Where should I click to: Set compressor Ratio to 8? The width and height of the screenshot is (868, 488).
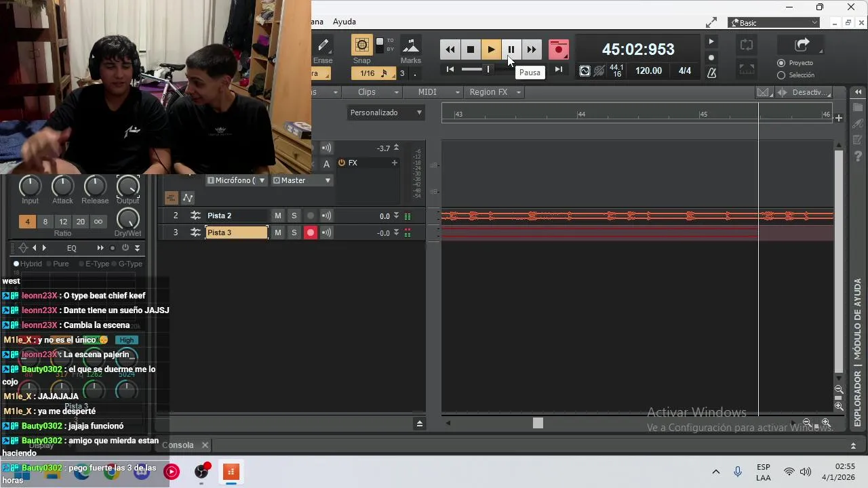click(x=45, y=222)
